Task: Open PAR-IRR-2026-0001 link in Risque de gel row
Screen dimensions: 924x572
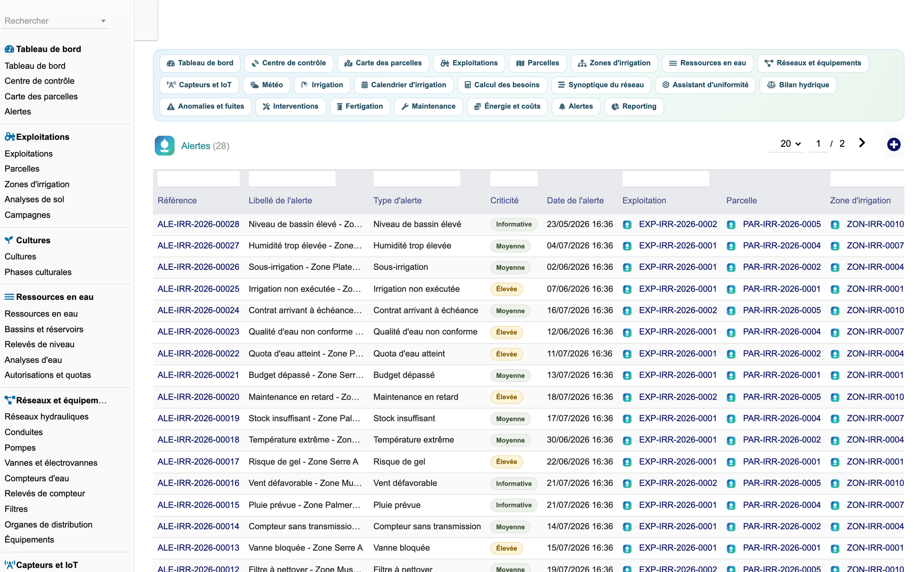Action: 782,461
